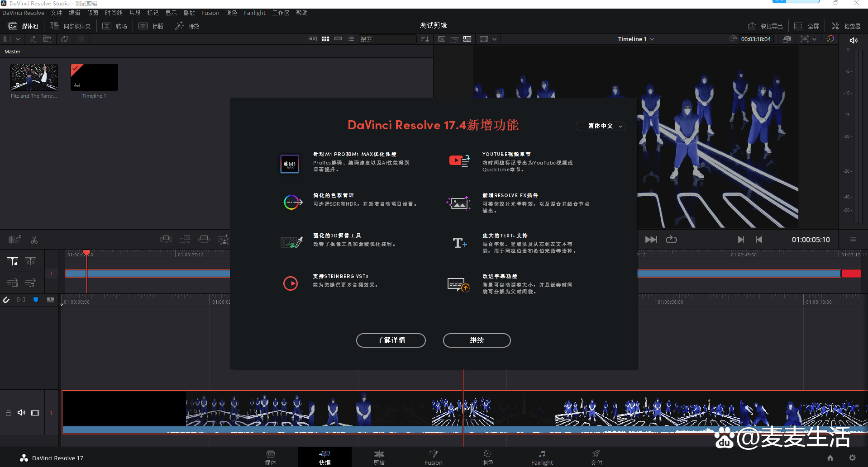The width and height of the screenshot is (868, 467).
Task: Click the split clip scissors icon
Action: point(34,240)
